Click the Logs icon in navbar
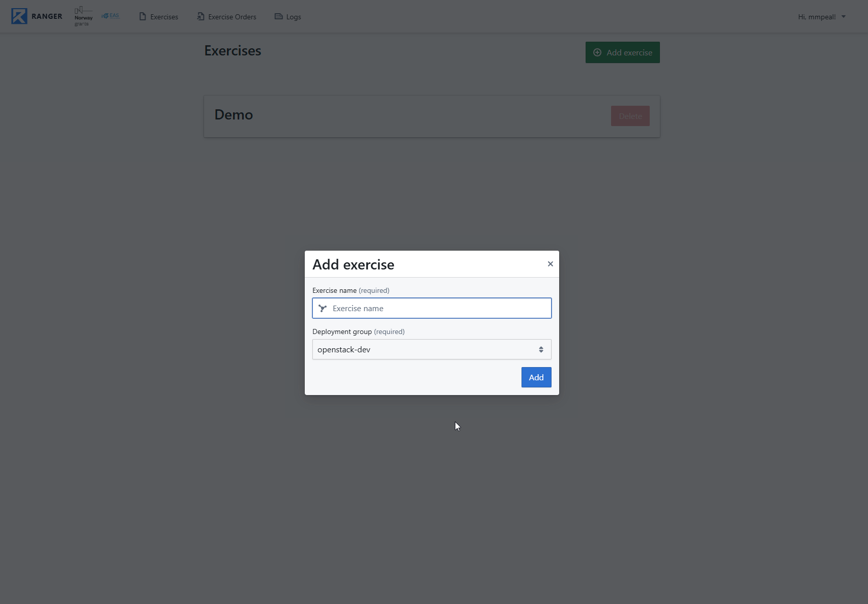 point(278,17)
